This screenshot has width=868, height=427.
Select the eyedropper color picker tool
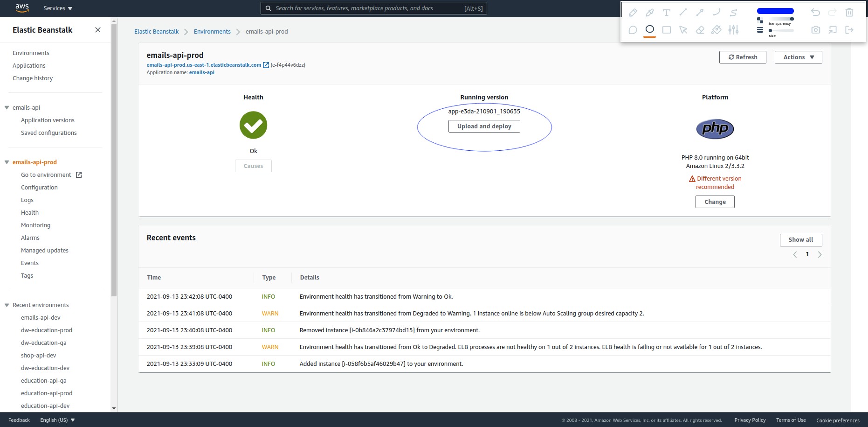649,13
